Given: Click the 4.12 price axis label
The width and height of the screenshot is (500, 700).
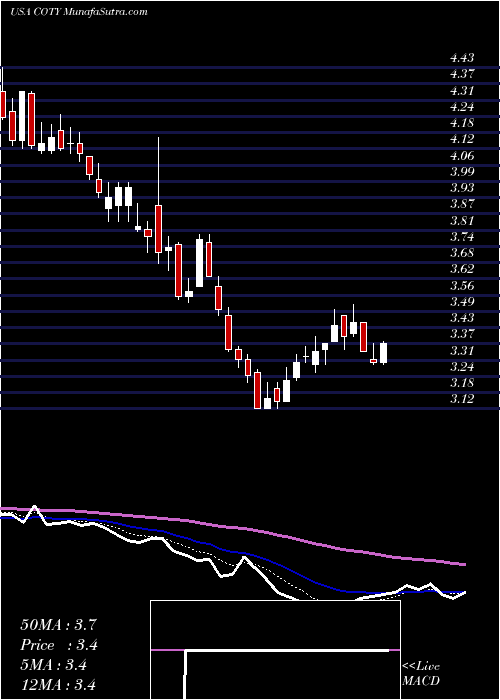Looking at the screenshot, I should (x=462, y=139).
